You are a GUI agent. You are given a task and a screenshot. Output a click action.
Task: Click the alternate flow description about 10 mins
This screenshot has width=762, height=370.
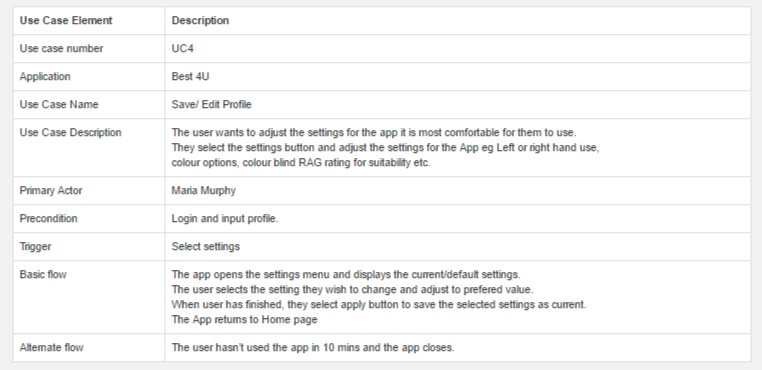pyautogui.click(x=313, y=348)
